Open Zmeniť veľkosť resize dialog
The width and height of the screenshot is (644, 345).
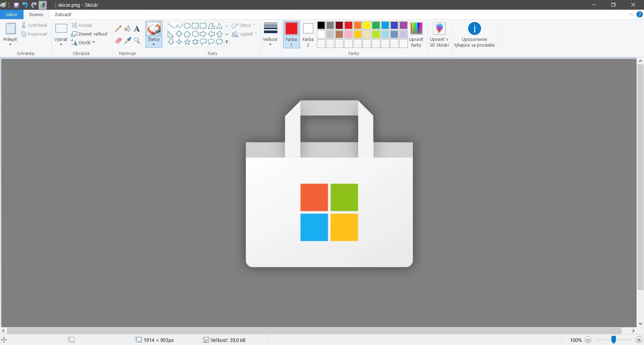point(90,34)
